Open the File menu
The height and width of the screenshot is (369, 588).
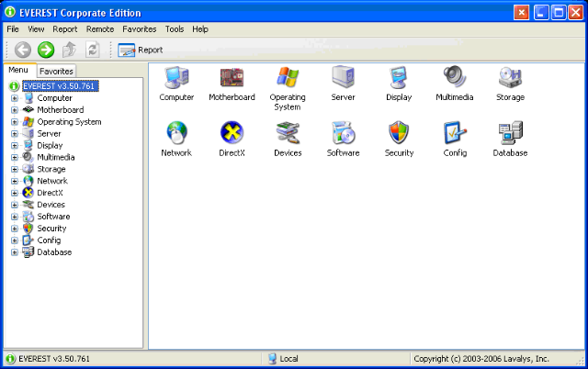tap(13, 29)
